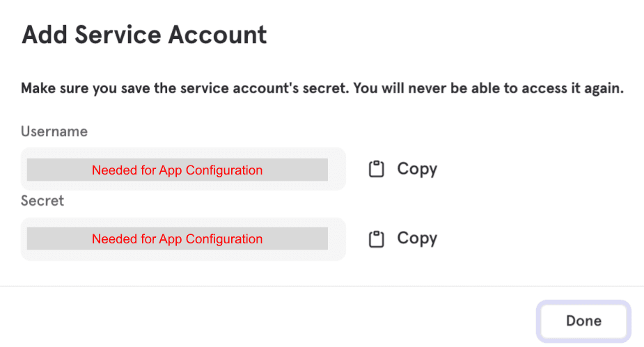Click the divider line above the Done button
Image resolution: width=644 pixels, height=347 pixels.
point(322,287)
